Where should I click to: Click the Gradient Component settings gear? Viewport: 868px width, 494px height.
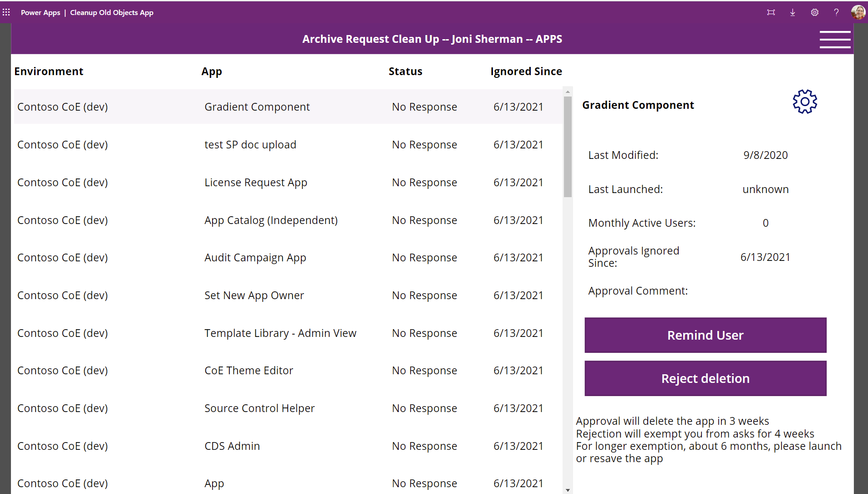click(x=804, y=101)
